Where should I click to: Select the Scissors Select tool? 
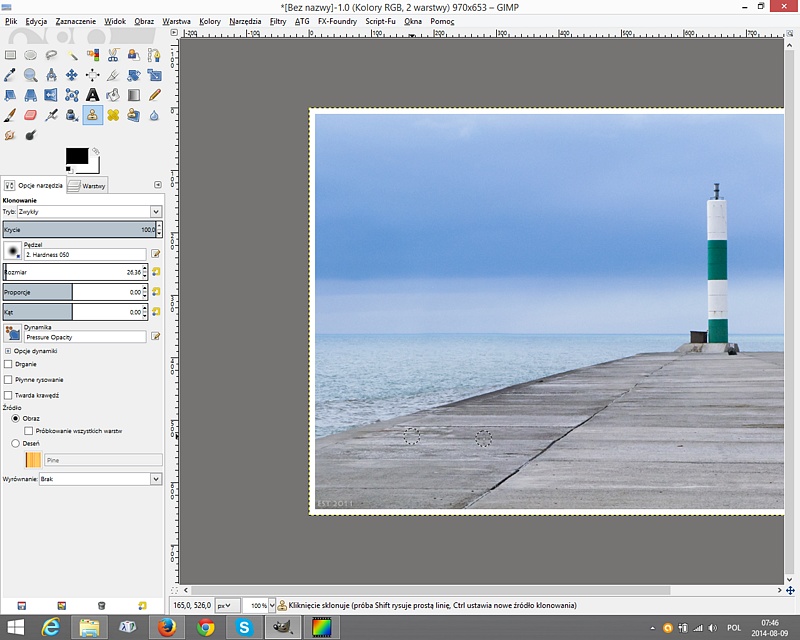(113, 55)
